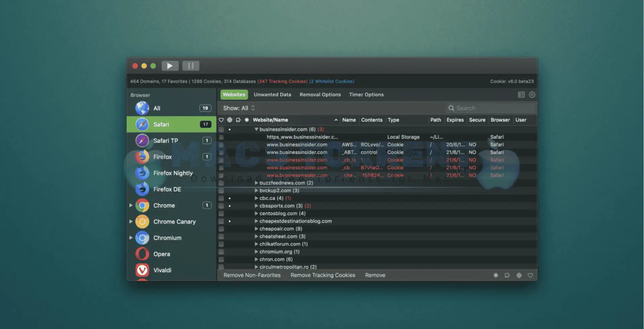Select the Chromium icon
This screenshot has width=644, height=329.
[142, 238]
